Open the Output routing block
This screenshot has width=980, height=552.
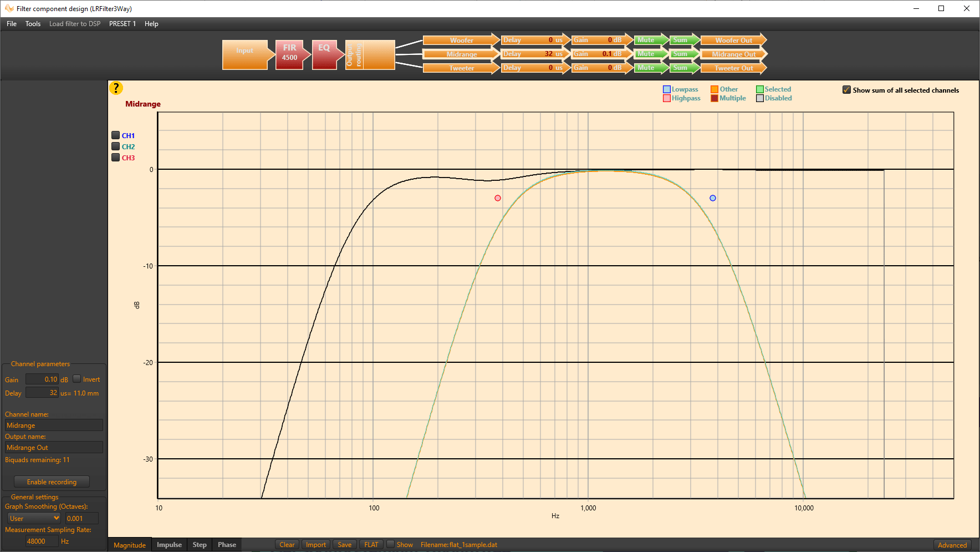click(370, 54)
